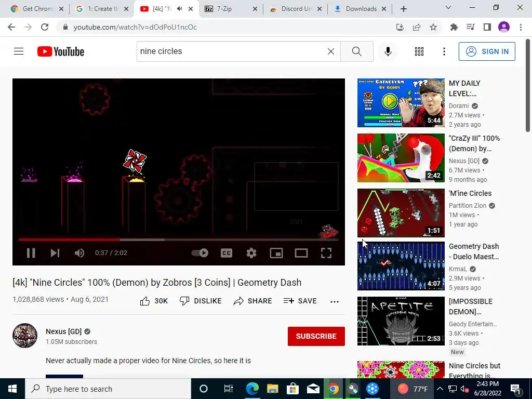Click the address bar URL
This screenshot has height=399, width=532.
click(x=135, y=27)
